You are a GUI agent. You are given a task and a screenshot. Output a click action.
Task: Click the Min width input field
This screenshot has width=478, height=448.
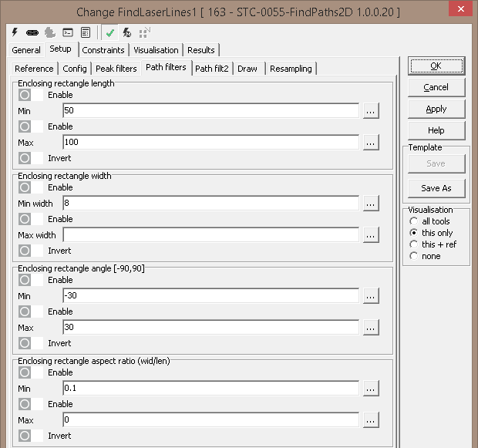tap(210, 204)
